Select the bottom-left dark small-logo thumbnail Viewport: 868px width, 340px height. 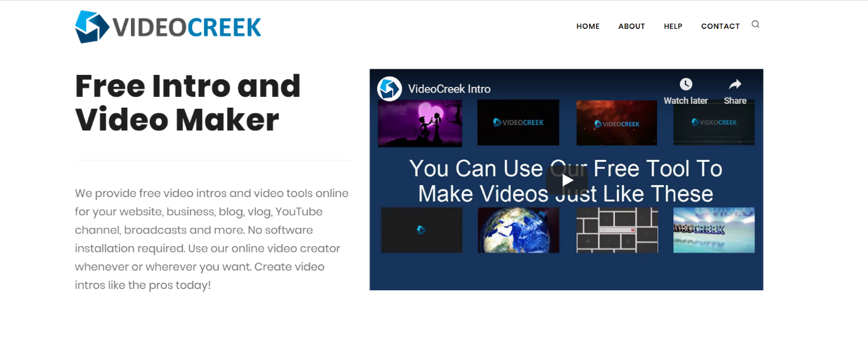point(421,230)
